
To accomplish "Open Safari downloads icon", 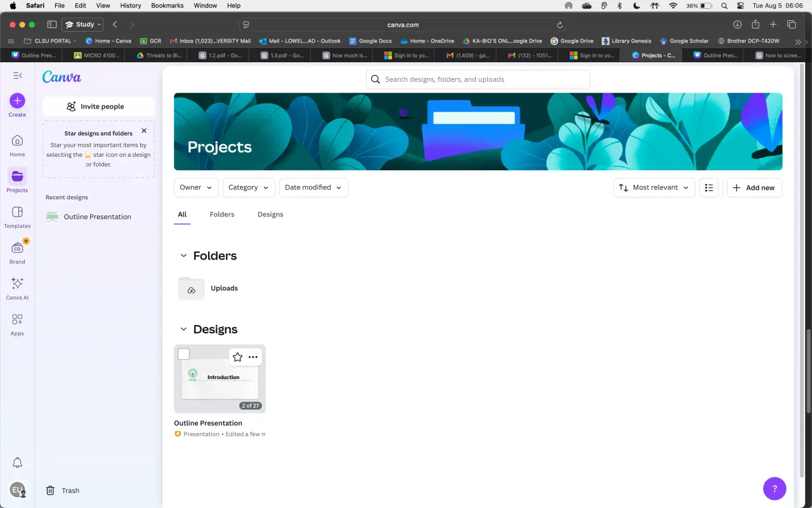I will [x=737, y=24].
